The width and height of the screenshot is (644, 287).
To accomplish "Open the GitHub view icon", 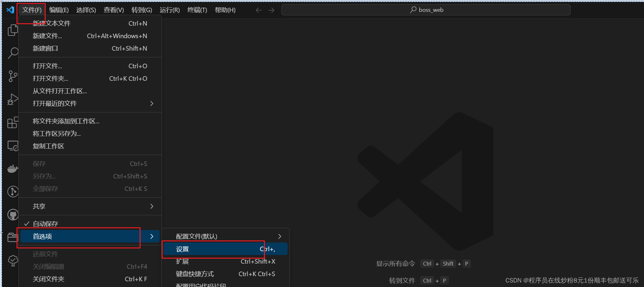I will coord(13,215).
